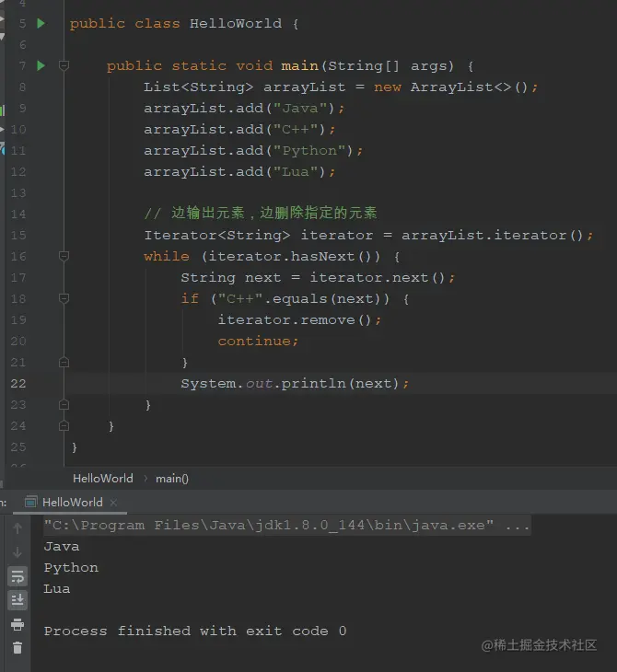Collapse the while loop fold marker on line 16
Viewport: 617px width, 672px height.
[64, 256]
